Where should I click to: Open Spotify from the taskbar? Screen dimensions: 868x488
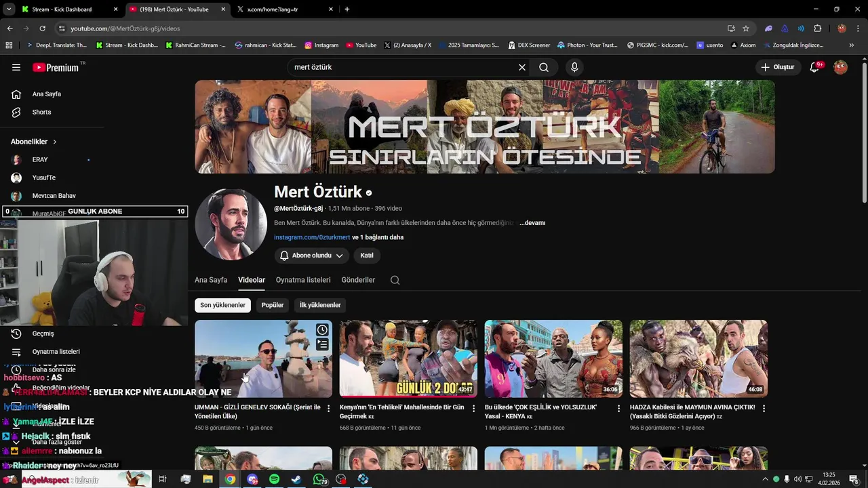point(274,479)
